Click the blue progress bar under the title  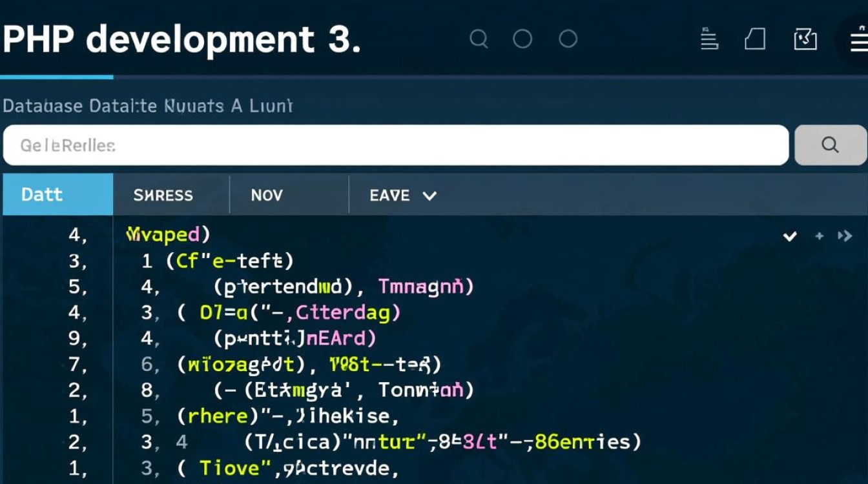coord(57,77)
